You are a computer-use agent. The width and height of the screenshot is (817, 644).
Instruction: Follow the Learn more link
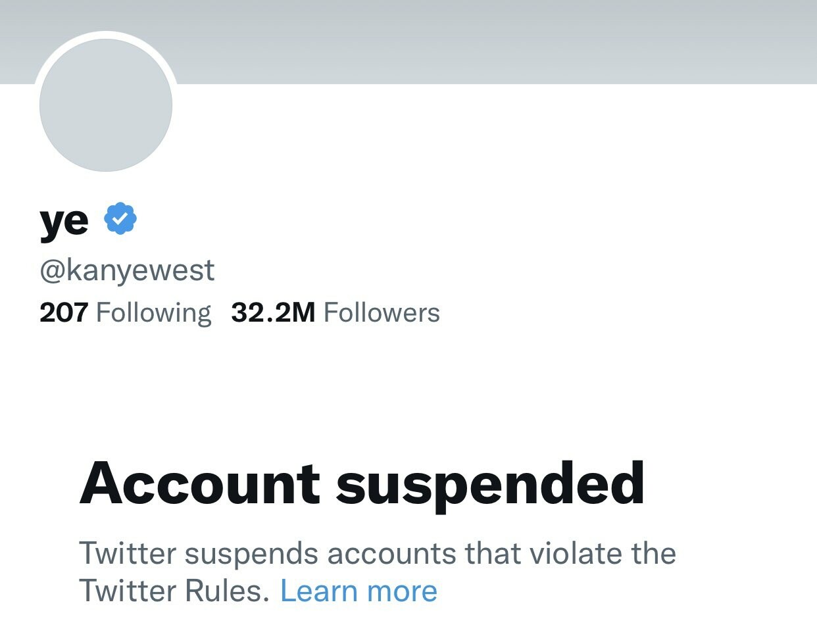(x=359, y=591)
